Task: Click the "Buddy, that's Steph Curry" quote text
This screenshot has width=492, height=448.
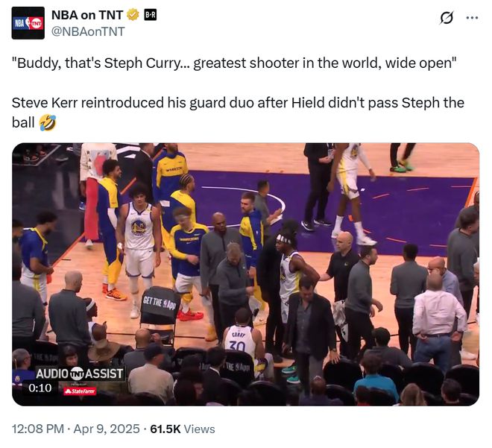Action: click(234, 63)
